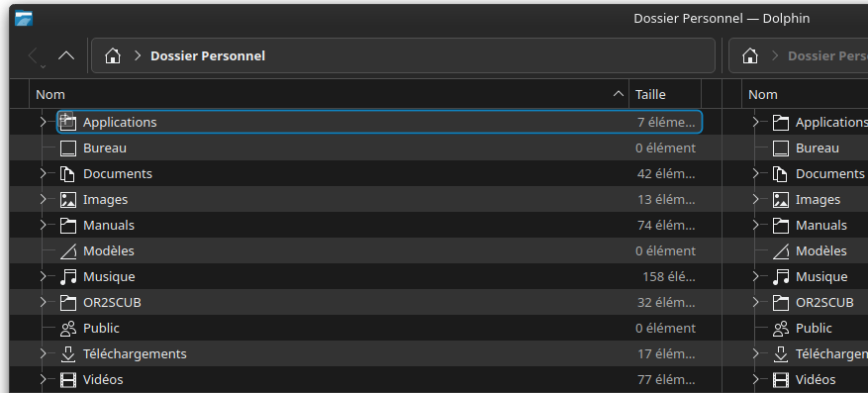Select the Images folder icon in the left pane
This screenshot has width=868, height=393.
coord(68,199)
